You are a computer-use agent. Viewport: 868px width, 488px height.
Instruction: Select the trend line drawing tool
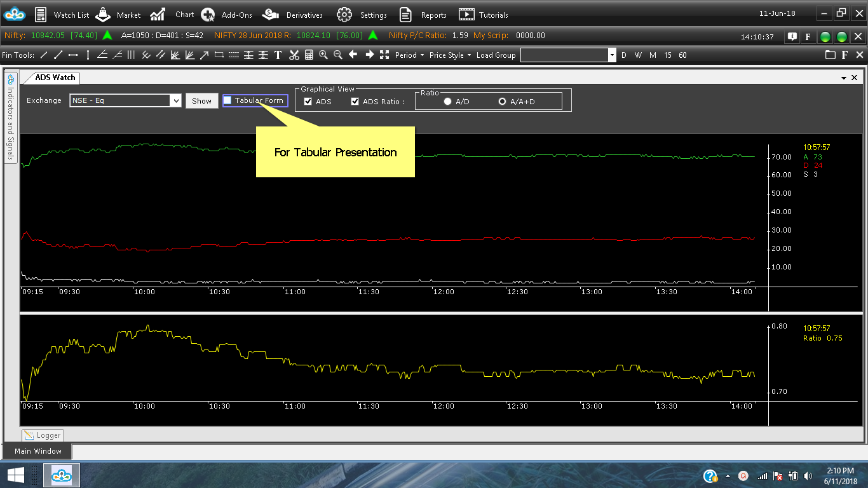[44, 55]
